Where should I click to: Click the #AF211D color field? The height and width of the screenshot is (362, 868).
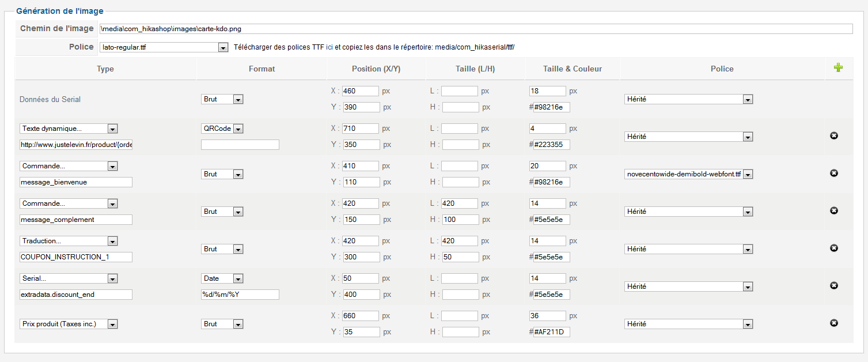point(551,332)
